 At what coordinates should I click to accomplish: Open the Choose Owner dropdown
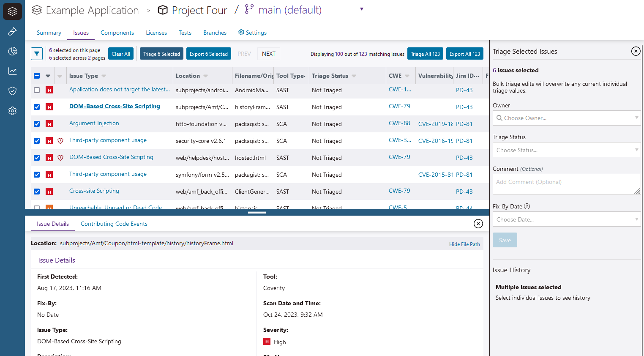pyautogui.click(x=566, y=118)
